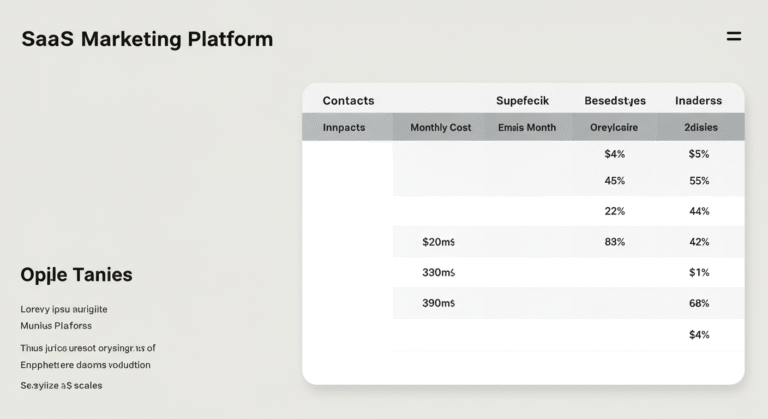Select the Innpacts subheader cell
This screenshot has height=419, width=768.
(344, 128)
